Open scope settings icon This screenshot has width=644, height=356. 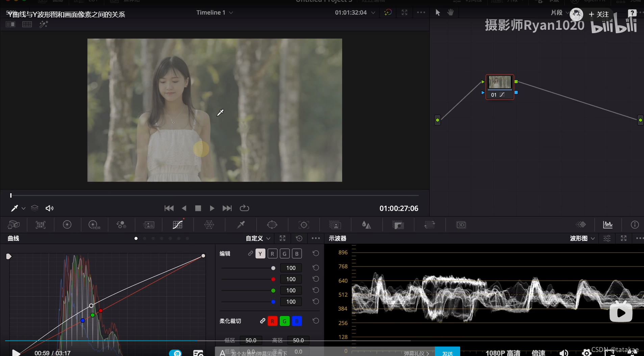607,238
